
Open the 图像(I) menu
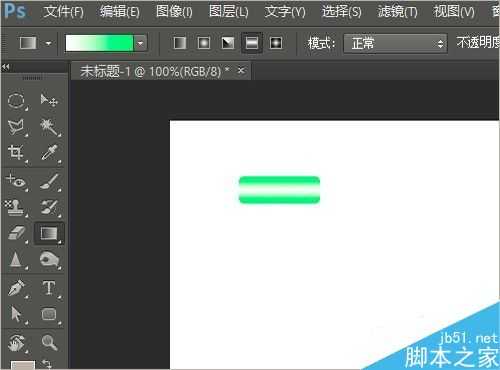[174, 12]
